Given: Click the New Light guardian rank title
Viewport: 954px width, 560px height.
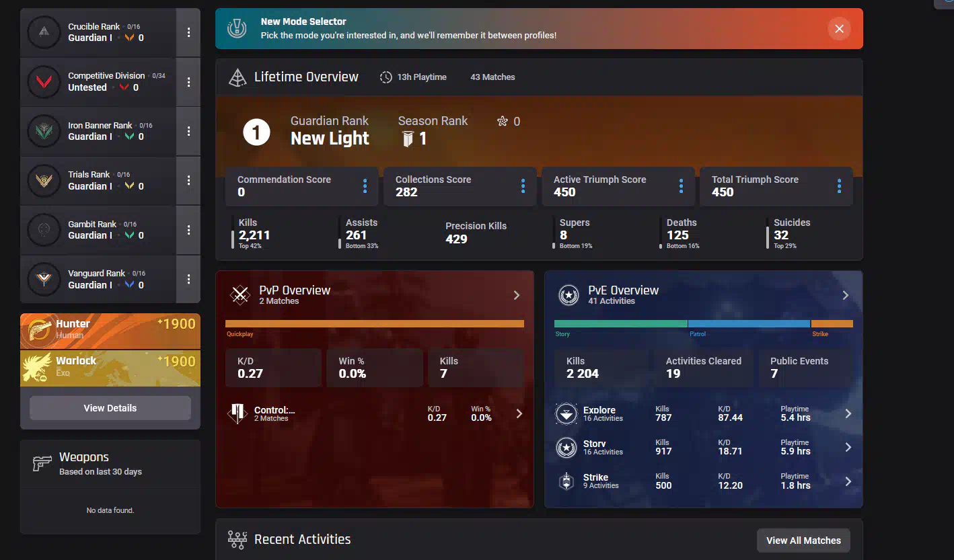Looking at the screenshot, I should pos(330,138).
